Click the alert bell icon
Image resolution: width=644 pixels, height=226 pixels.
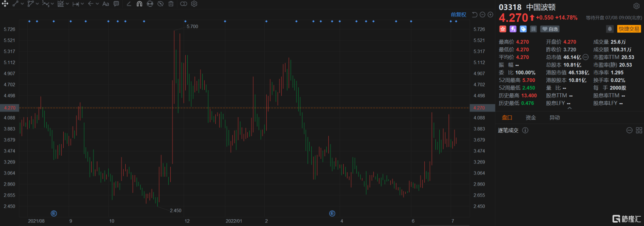[610, 29]
